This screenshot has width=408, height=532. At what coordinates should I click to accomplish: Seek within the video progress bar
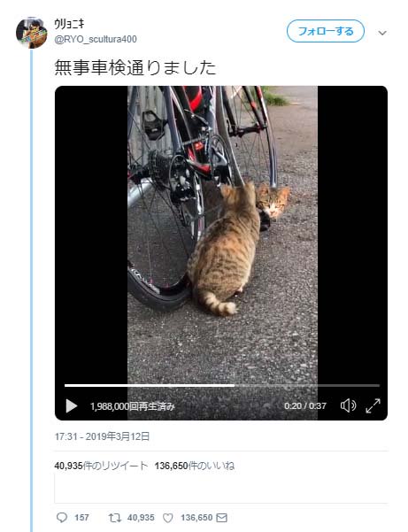click(222, 385)
